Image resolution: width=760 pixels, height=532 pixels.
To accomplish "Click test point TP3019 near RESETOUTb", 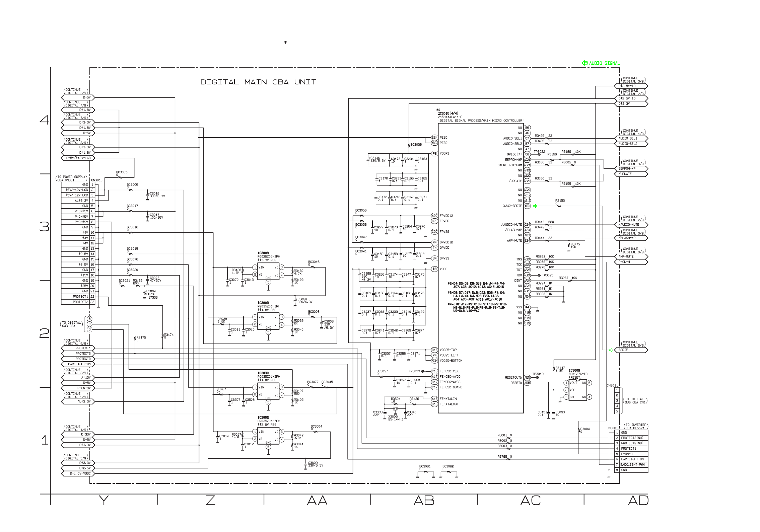I will pyautogui.click(x=537, y=377).
